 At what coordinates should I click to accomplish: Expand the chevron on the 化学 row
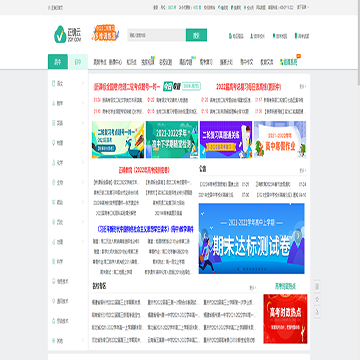[83, 163]
